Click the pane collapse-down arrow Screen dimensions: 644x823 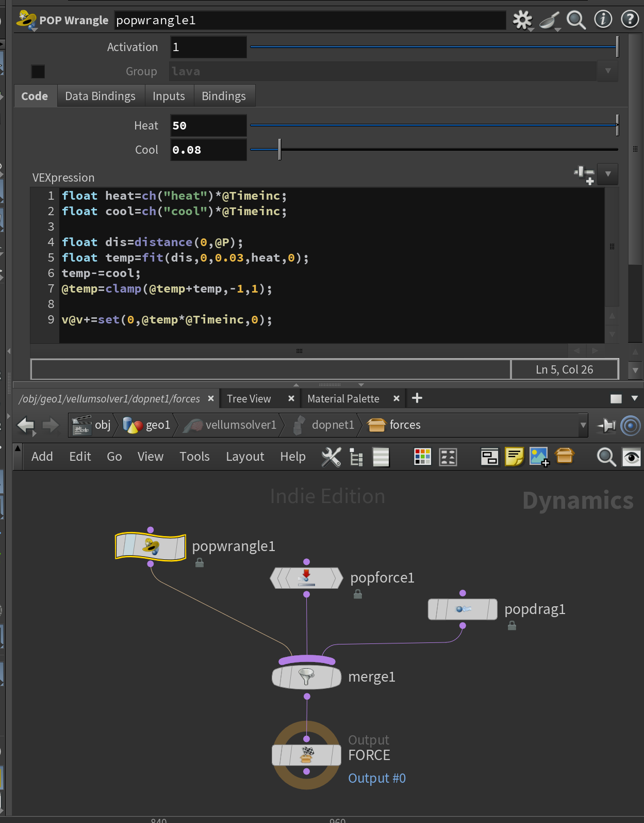tap(361, 385)
